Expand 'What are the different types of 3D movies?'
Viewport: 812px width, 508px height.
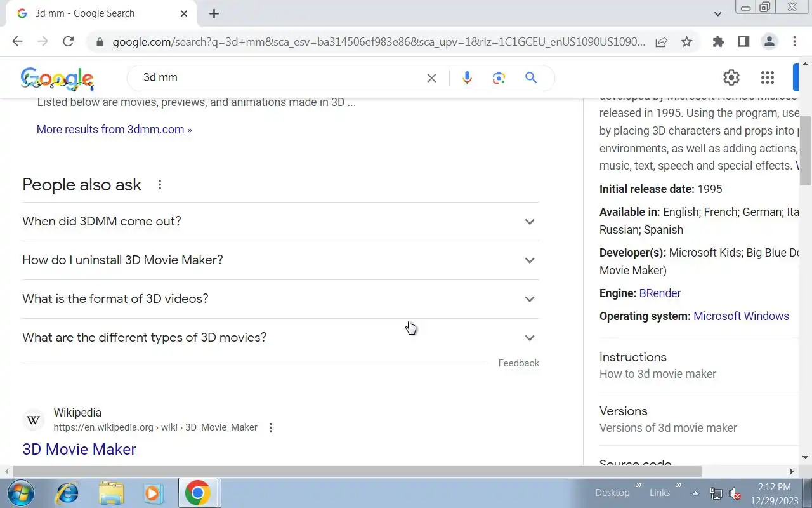(x=280, y=338)
